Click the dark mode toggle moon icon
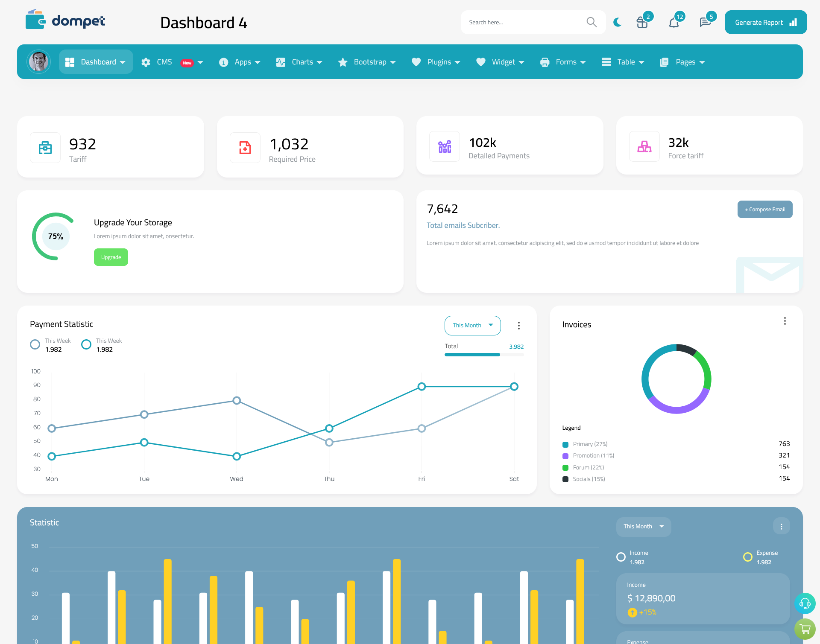This screenshot has width=820, height=644. pyautogui.click(x=616, y=22)
